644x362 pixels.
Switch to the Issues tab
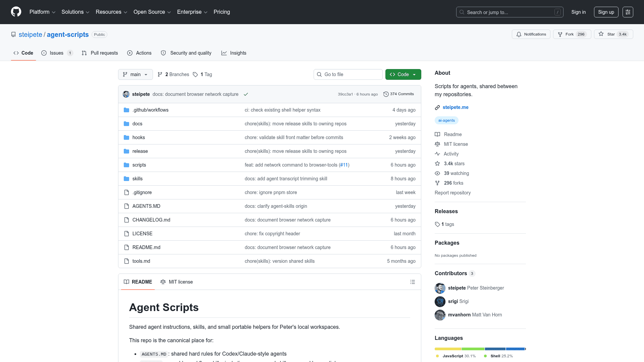pyautogui.click(x=57, y=53)
